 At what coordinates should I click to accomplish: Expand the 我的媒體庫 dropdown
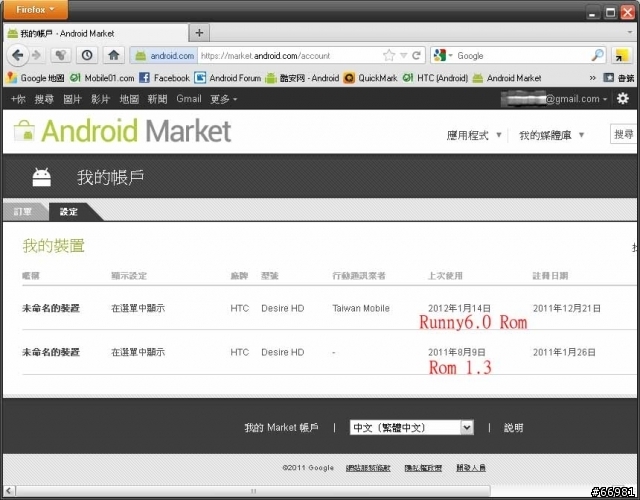pos(551,135)
